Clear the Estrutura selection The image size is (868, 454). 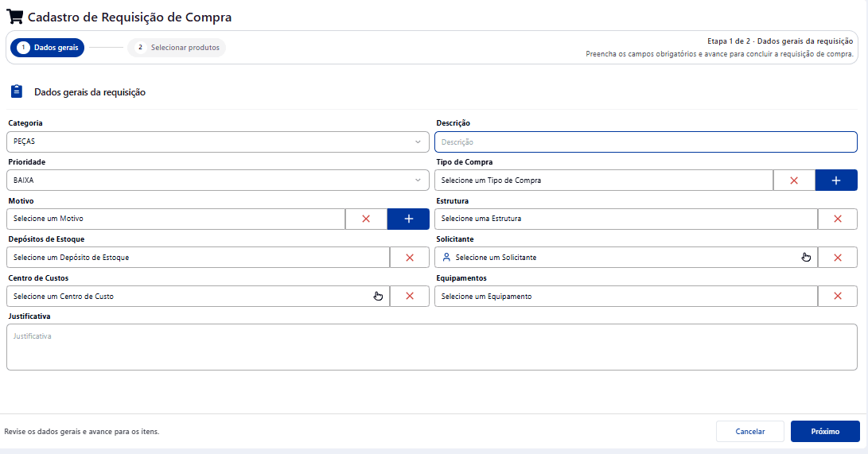coord(838,219)
